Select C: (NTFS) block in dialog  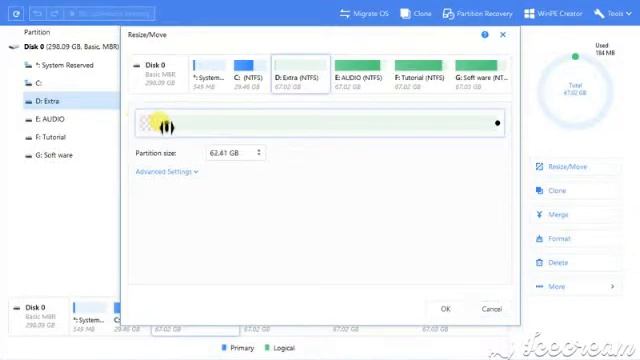click(249, 75)
